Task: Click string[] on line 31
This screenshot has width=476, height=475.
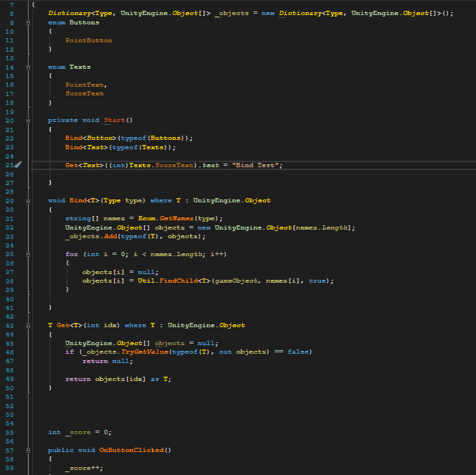Action: (82, 219)
